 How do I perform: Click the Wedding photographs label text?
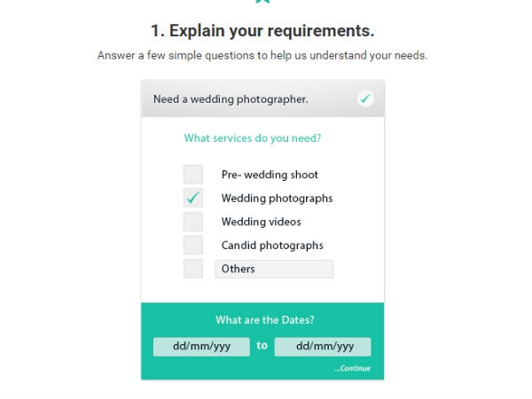277,199
